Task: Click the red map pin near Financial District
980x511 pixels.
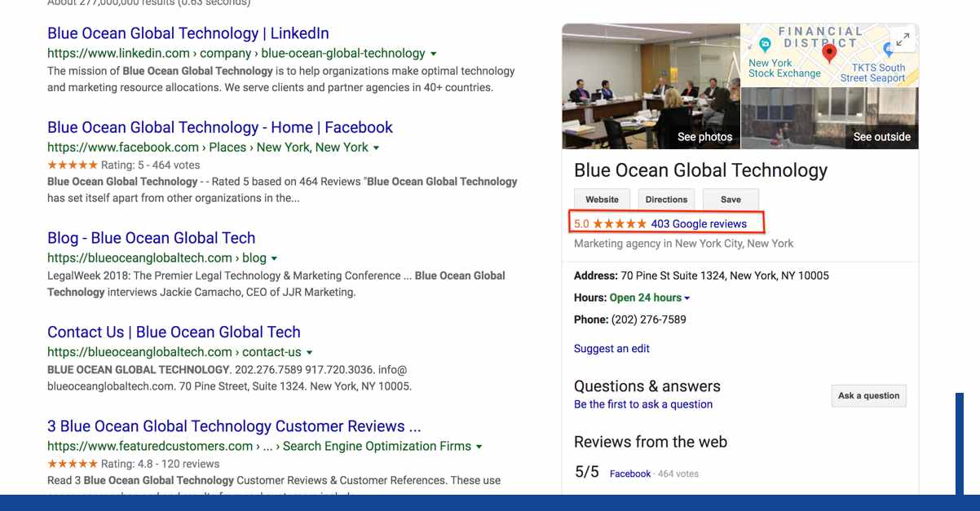Action: point(830,51)
